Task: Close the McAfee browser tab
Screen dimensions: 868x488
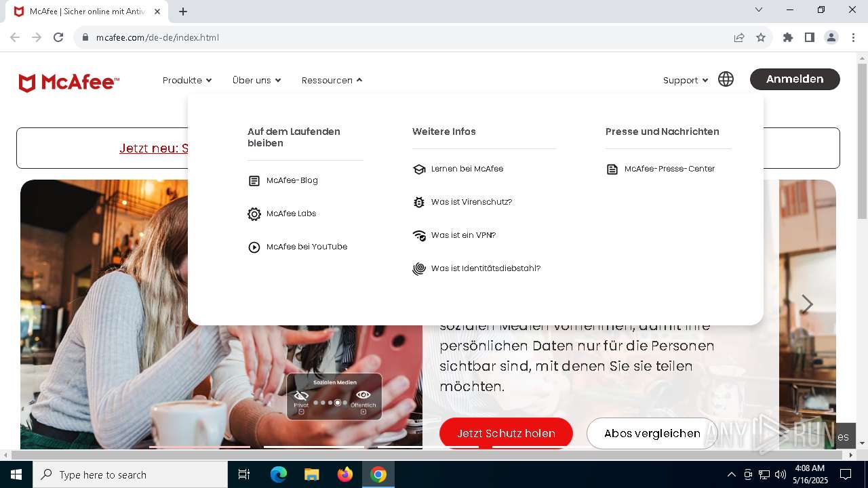Action: [157, 12]
